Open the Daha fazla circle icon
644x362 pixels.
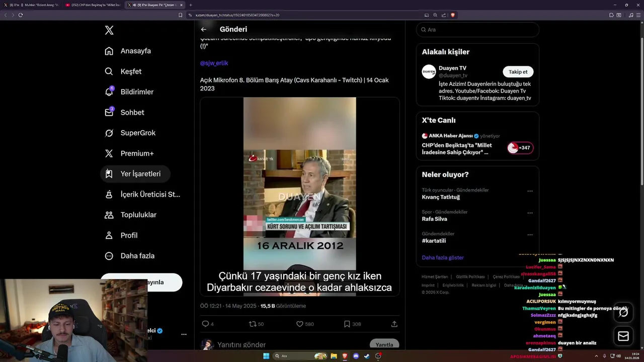109,256
